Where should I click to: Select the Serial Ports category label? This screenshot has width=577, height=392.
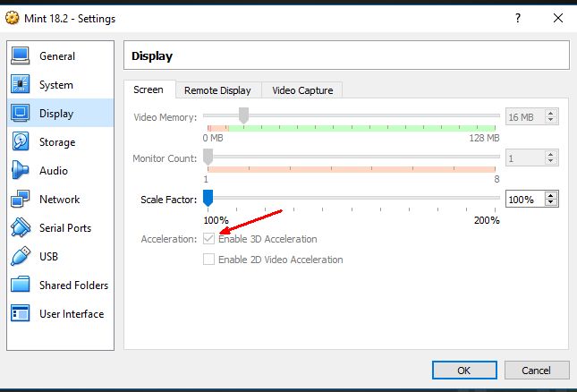(65, 228)
